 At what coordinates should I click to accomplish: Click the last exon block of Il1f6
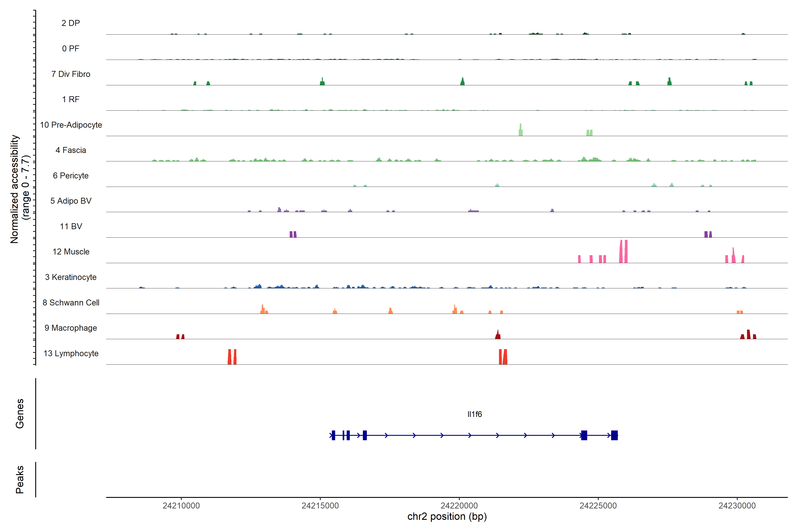coord(614,435)
